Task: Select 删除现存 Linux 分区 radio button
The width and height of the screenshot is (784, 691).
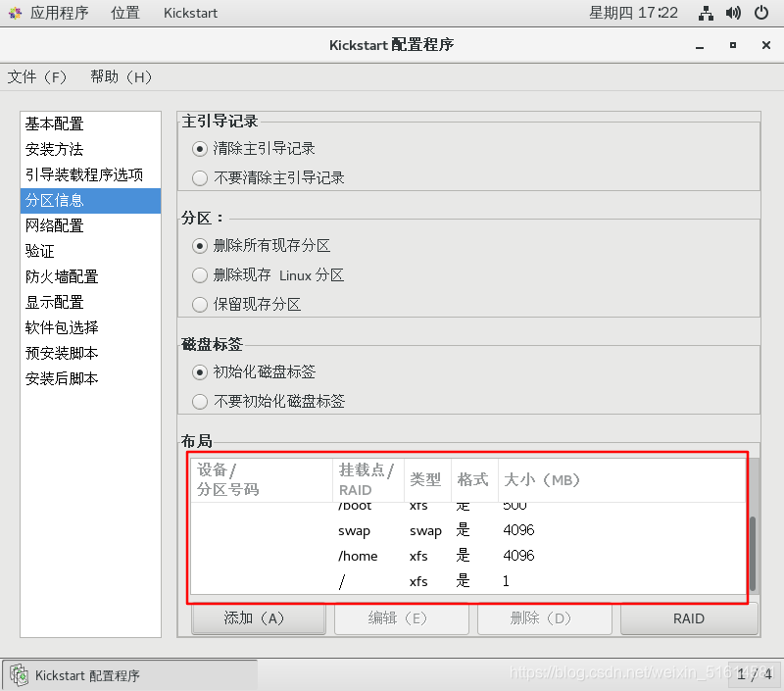Action: point(200,275)
